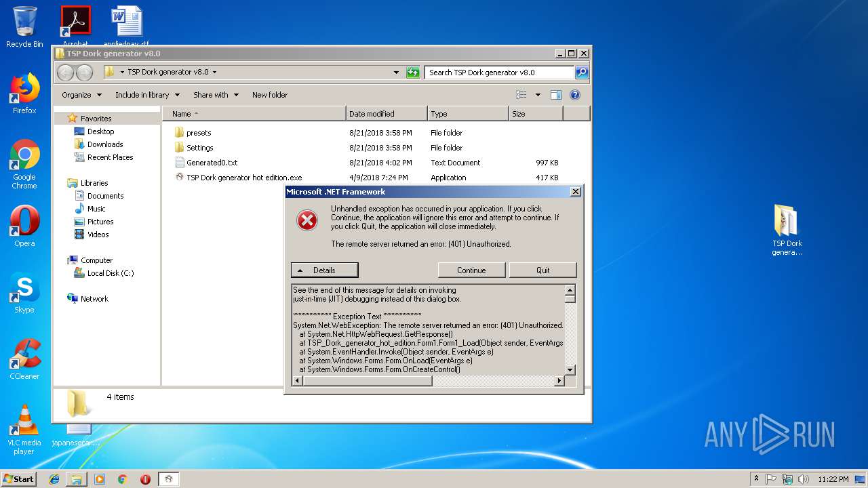
Task: Launch Acrobat Reader from the desktop
Action: click(75, 26)
